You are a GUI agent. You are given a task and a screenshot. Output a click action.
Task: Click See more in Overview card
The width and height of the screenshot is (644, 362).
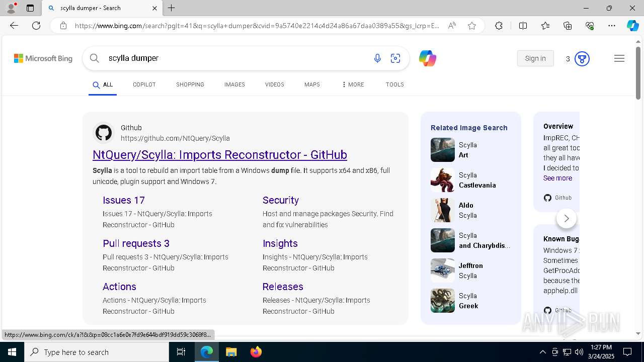557,178
